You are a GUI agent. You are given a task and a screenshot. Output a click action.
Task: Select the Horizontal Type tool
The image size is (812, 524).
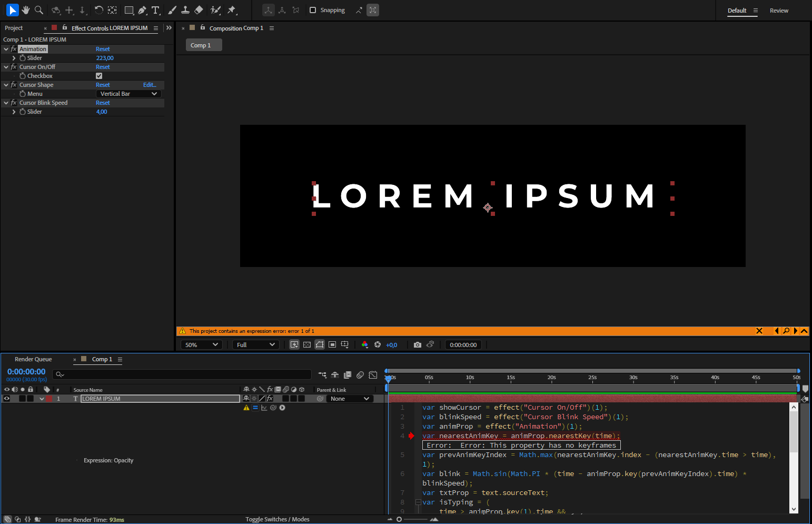tap(156, 10)
